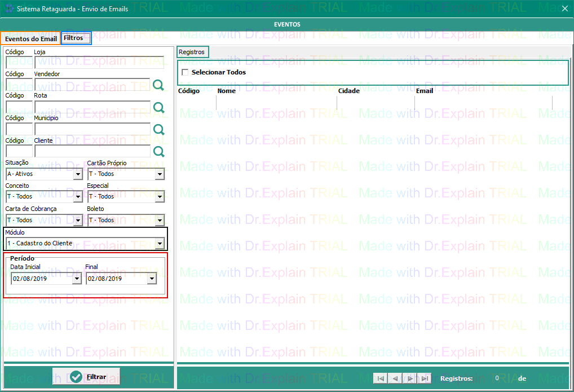Tick the Selecionar Todos checkbox
This screenshot has width=574, height=392.
tap(186, 72)
